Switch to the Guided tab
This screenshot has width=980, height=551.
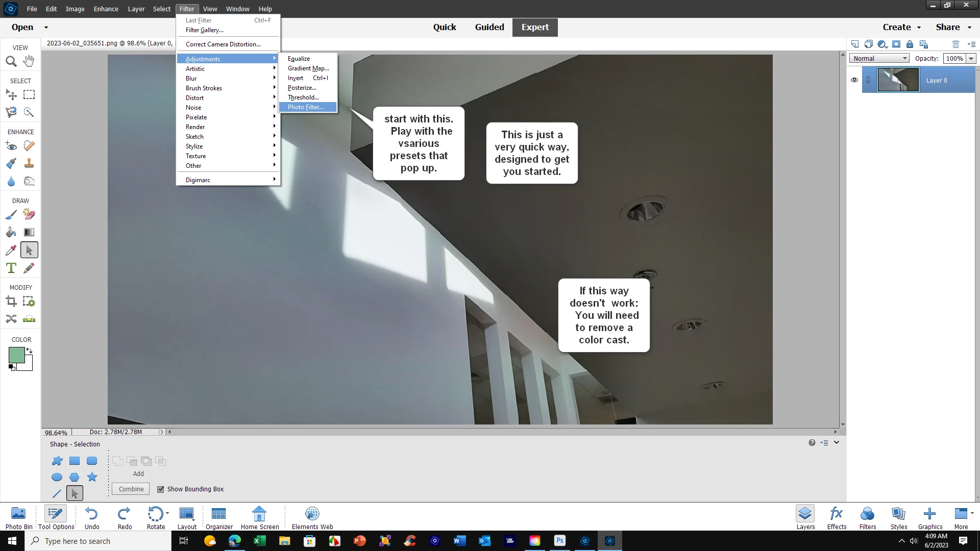489,27
